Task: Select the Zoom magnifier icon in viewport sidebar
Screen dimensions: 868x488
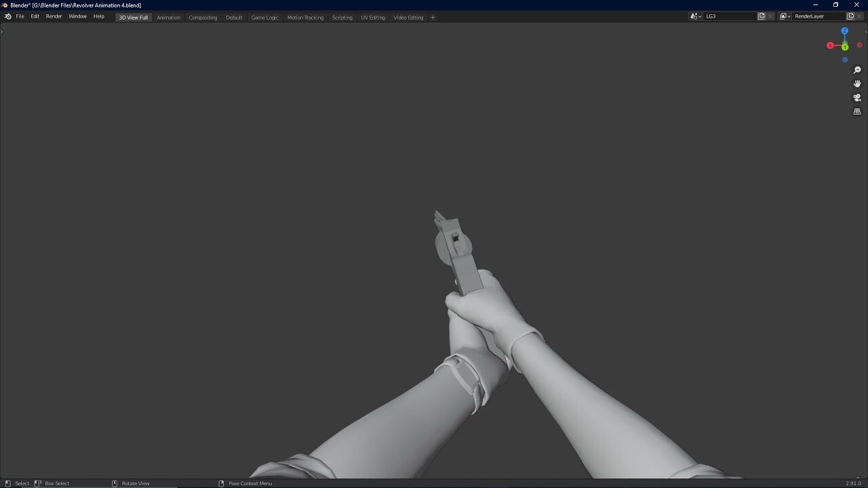Action: pyautogui.click(x=857, y=70)
